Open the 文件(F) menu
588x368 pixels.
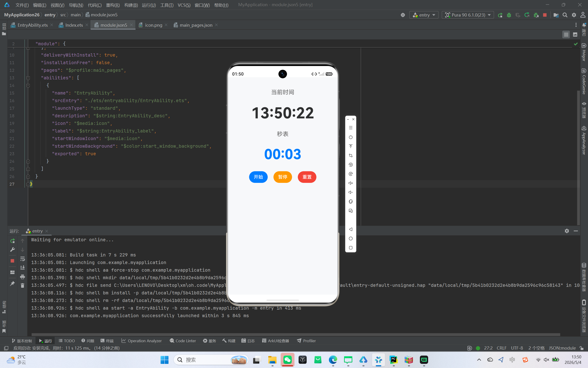22,5
